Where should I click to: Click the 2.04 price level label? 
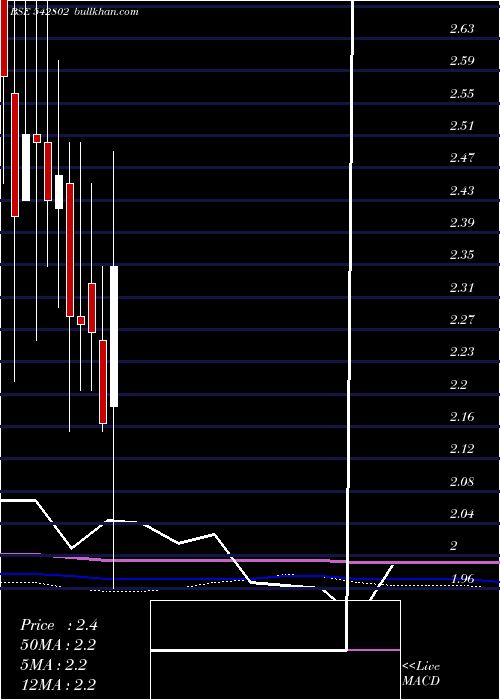pyautogui.click(x=462, y=514)
